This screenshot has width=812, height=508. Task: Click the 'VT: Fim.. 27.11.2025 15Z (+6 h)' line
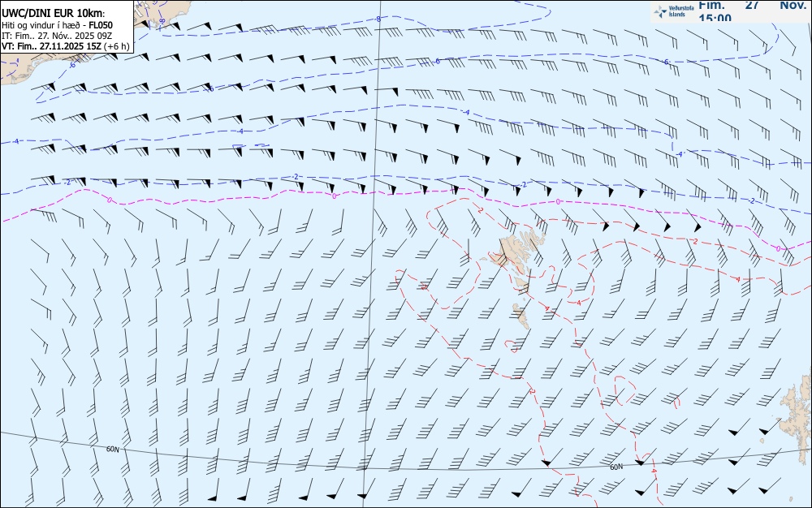pyautogui.click(x=65, y=46)
